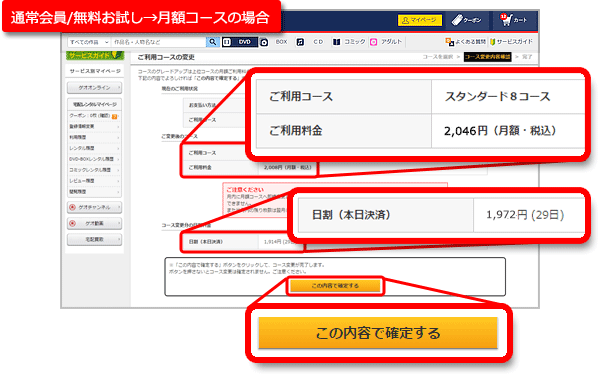Open the ゲオオンライン sidebar button

(x=95, y=88)
